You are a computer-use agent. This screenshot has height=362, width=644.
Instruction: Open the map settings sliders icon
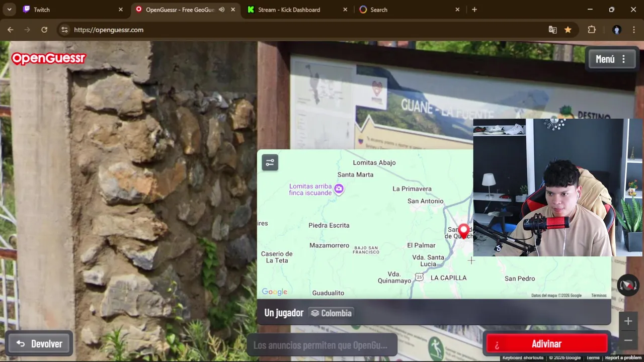click(270, 162)
